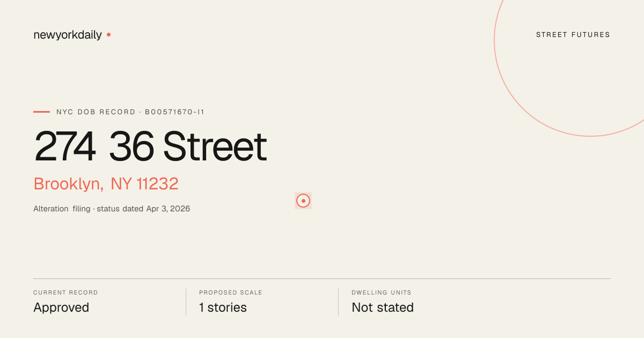This screenshot has height=338, width=644.
Task: Click the vertical divider before Proposed Scale
Action: click(186, 302)
